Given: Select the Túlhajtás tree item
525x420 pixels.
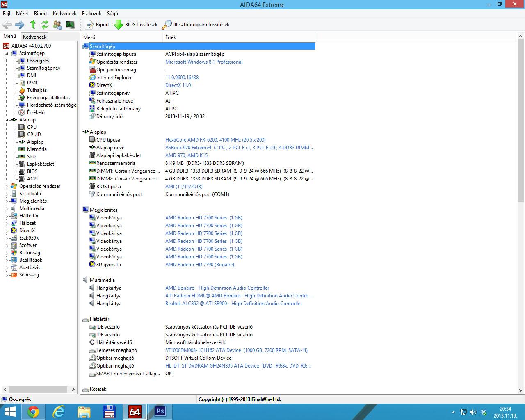Looking at the screenshot, I should pyautogui.click(x=37, y=90).
